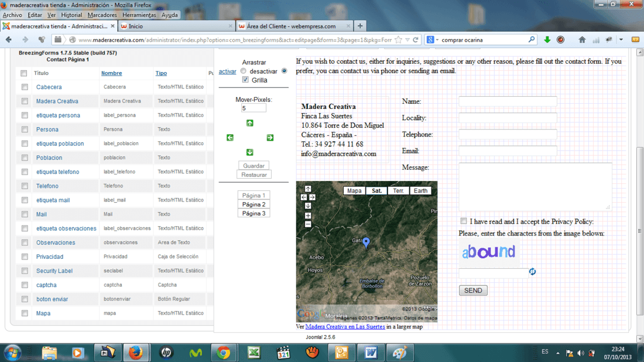644x362 pixels.
Task: Open the URL history dropdown arrow
Action: tap(407, 40)
